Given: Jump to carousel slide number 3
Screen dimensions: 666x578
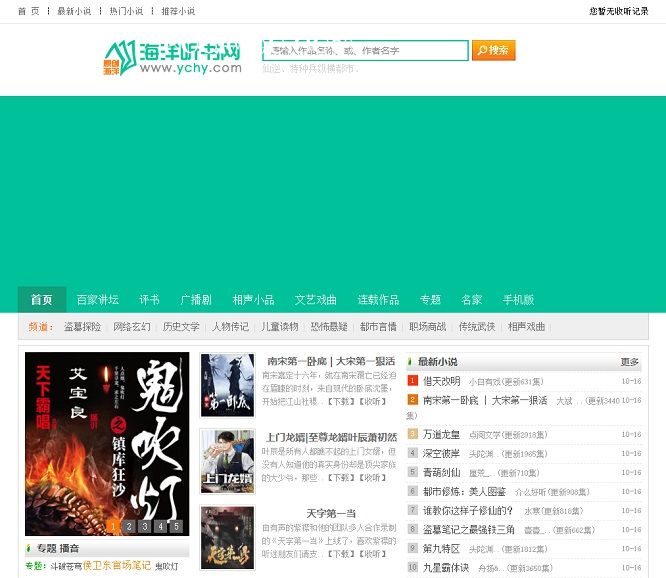Looking at the screenshot, I should pyautogui.click(x=144, y=526).
